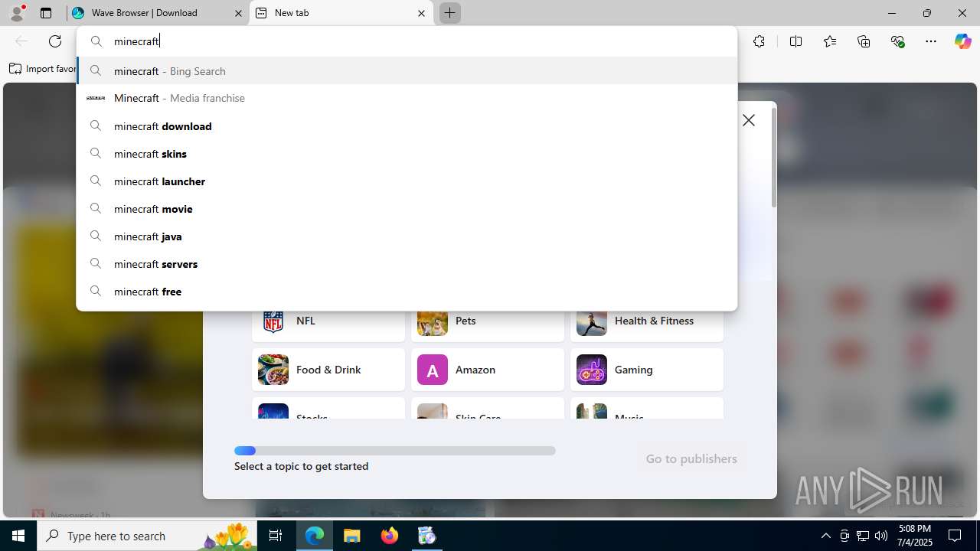The width and height of the screenshot is (980, 551).
Task: Open the Windows Start menu
Action: [18, 536]
